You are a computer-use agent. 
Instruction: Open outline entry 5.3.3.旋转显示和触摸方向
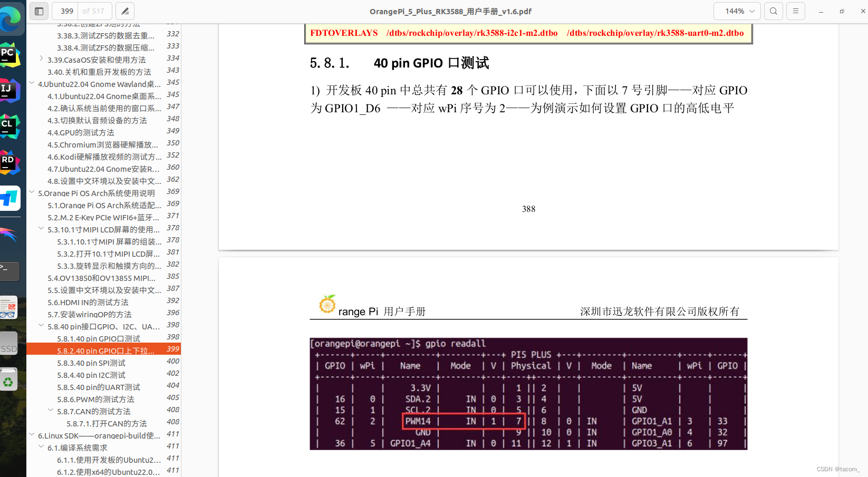pos(109,266)
